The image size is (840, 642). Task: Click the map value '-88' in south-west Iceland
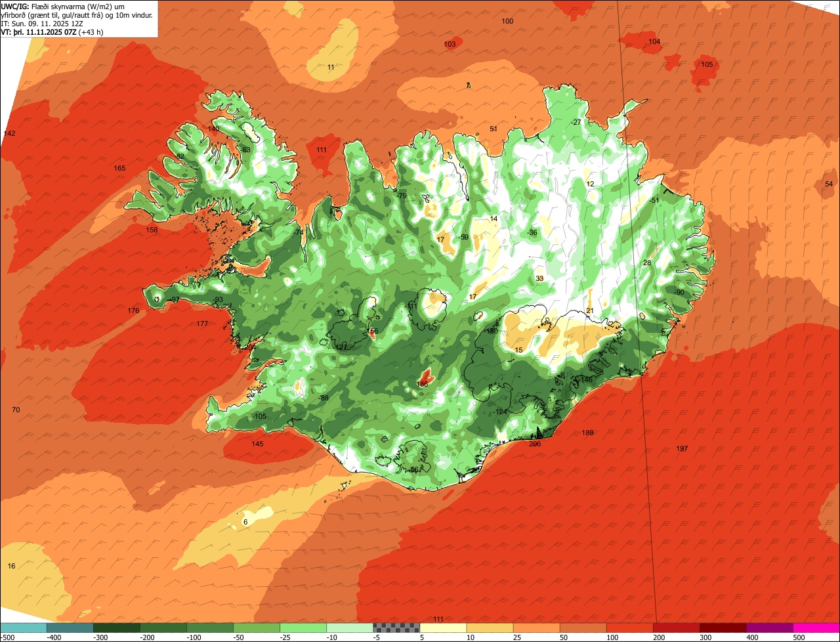[x=324, y=398]
